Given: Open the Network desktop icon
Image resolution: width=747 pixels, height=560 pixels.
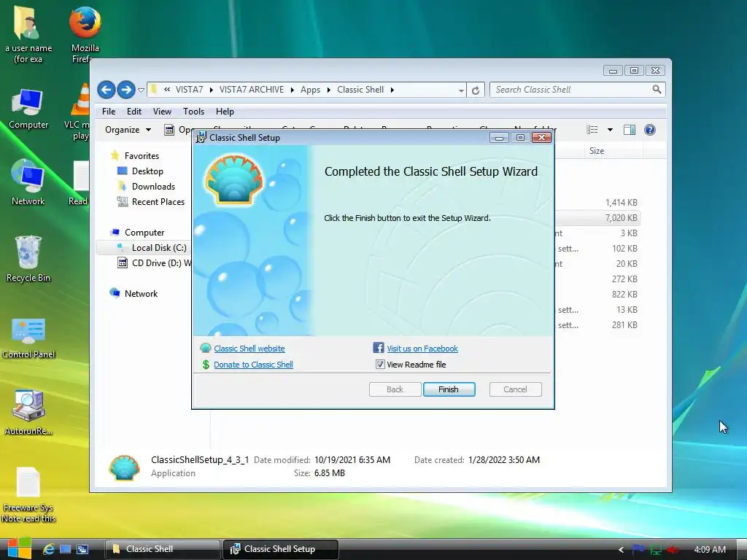Looking at the screenshot, I should (28, 182).
